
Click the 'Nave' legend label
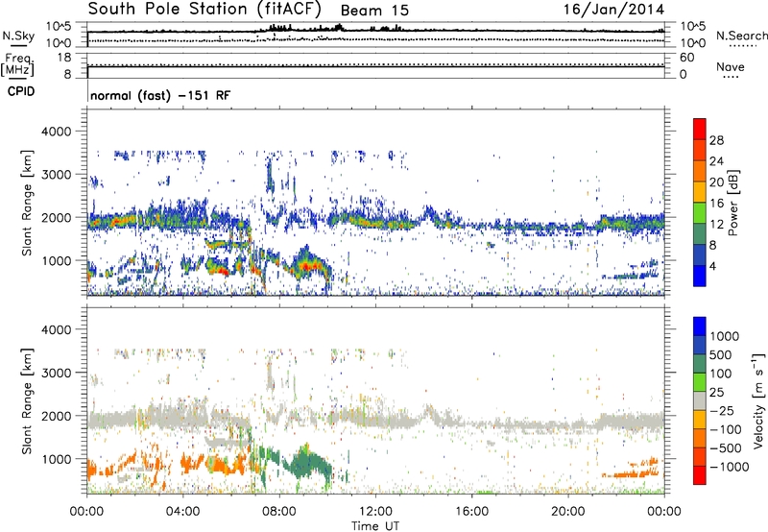731,66
